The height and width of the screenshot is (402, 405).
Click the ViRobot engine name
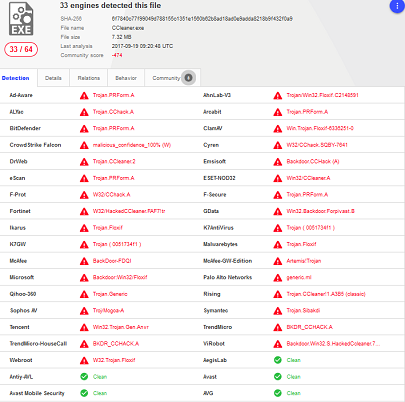click(x=214, y=344)
